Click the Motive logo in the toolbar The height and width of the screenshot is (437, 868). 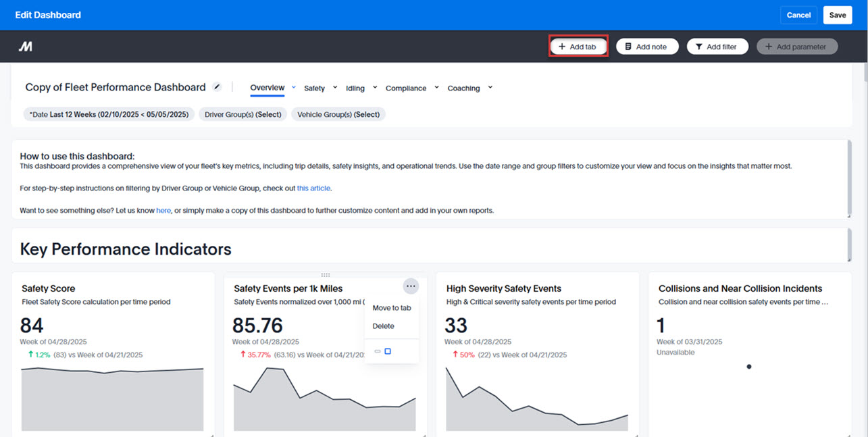point(26,46)
